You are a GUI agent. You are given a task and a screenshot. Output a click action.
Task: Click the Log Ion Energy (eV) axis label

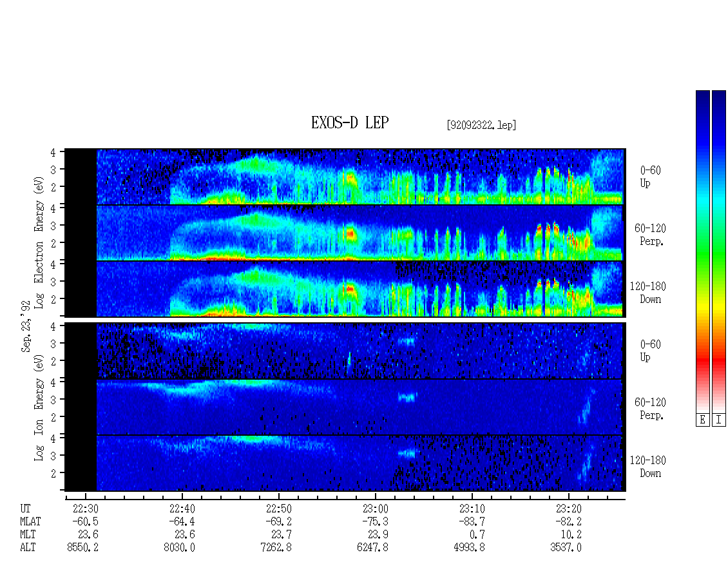pyautogui.click(x=39, y=408)
